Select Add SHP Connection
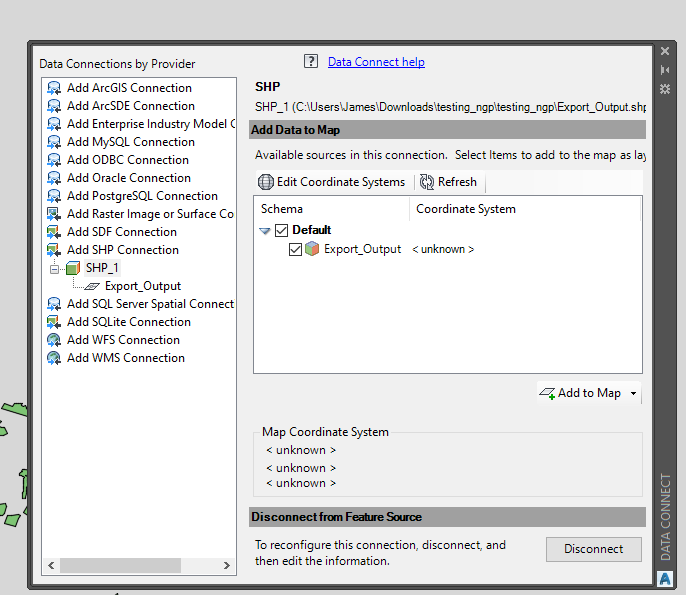686x595 pixels. point(123,250)
